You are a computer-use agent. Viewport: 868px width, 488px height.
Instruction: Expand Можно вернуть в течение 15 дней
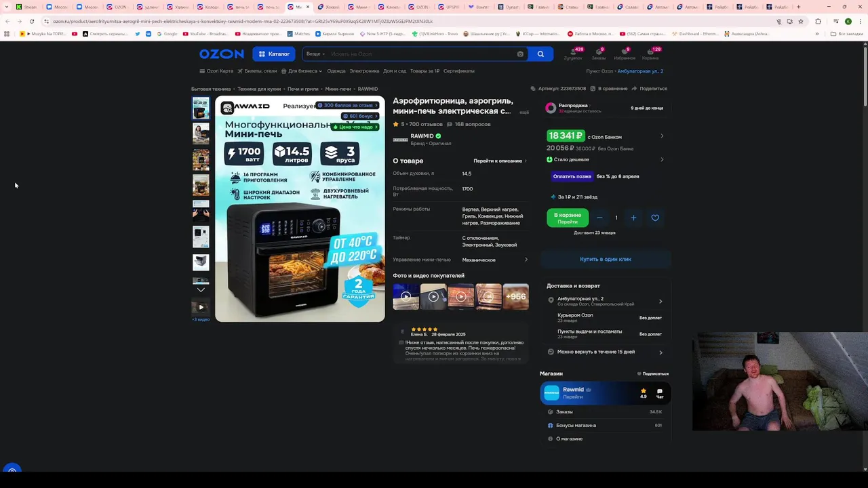coord(606,352)
